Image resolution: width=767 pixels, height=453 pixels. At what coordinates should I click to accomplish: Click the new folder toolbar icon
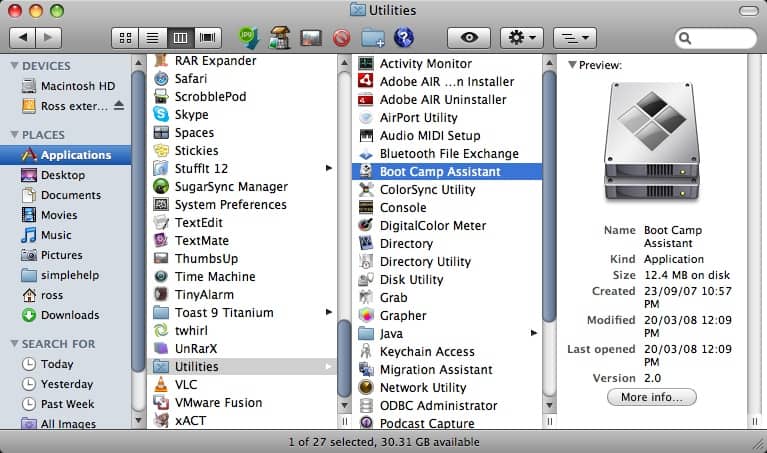[x=373, y=38]
